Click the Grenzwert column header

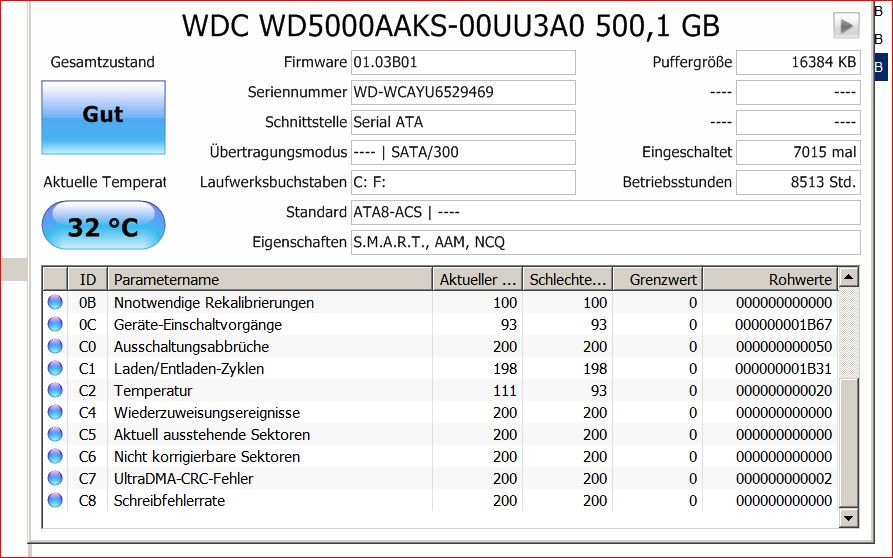(x=656, y=279)
